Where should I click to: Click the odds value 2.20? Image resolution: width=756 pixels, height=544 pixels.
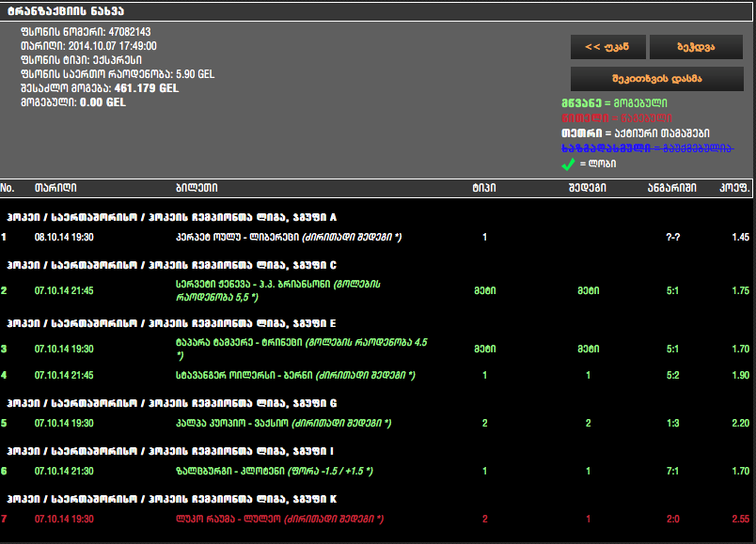(741, 423)
